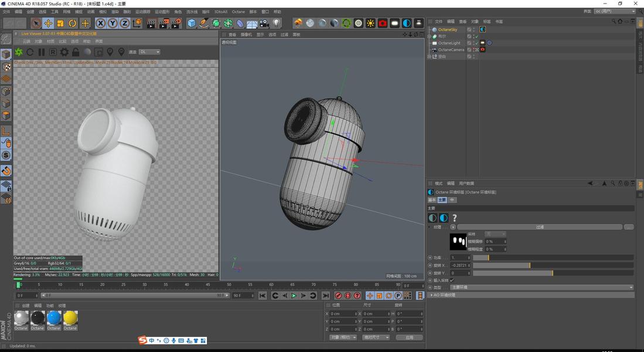This screenshot has height=352, width=644.
Task: Adjust the 功率 power slider
Action: [x=553, y=258]
